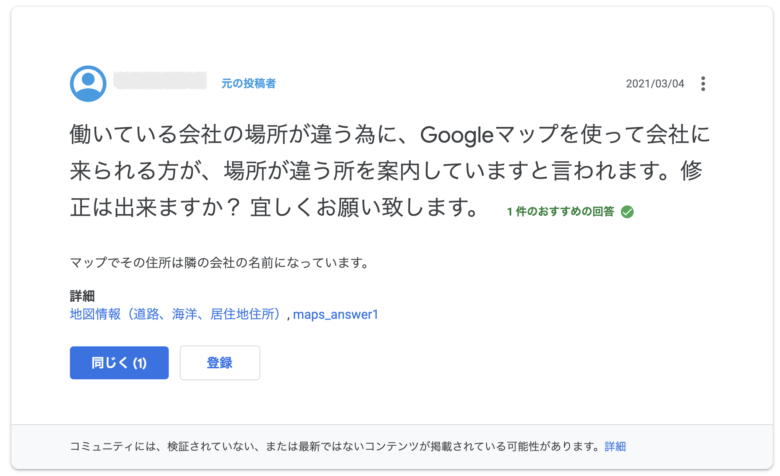The image size is (780, 476).
Task: Open the three-dot more options menu
Action: (703, 84)
